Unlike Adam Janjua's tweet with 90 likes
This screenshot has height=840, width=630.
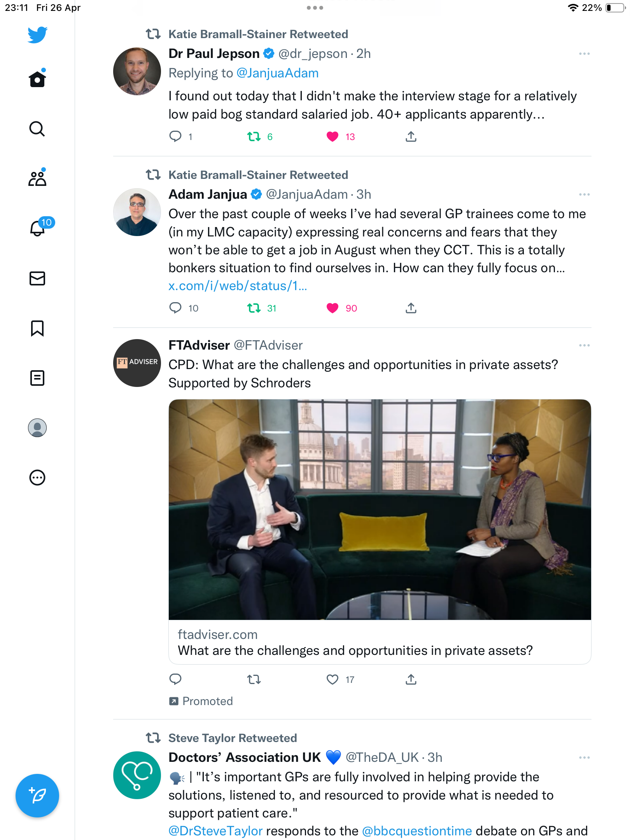(332, 308)
